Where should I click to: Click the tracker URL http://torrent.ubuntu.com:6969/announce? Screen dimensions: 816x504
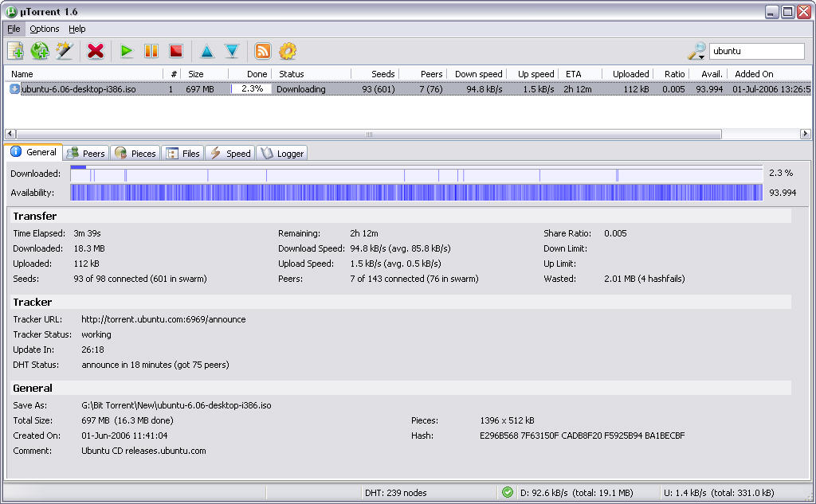163,319
